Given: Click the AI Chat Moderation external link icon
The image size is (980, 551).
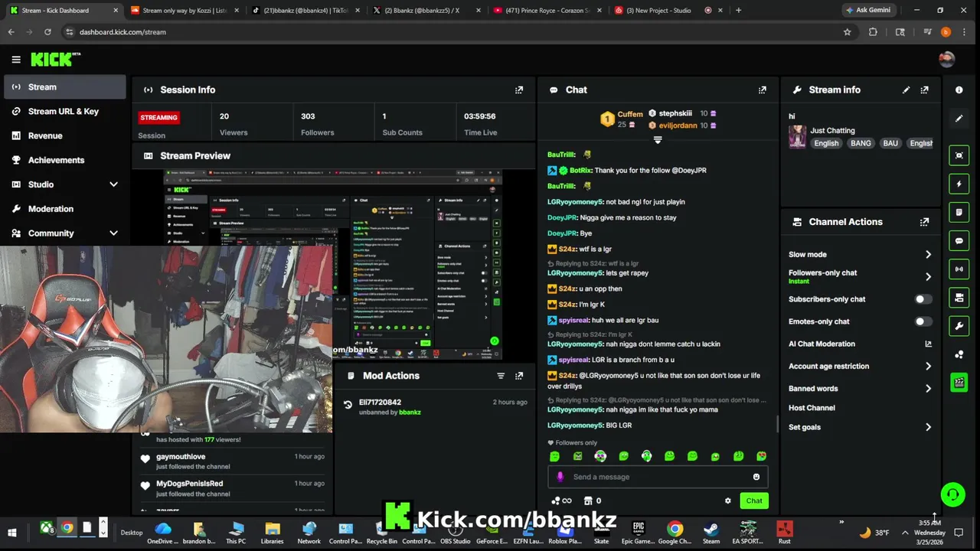Looking at the screenshot, I should (x=928, y=344).
